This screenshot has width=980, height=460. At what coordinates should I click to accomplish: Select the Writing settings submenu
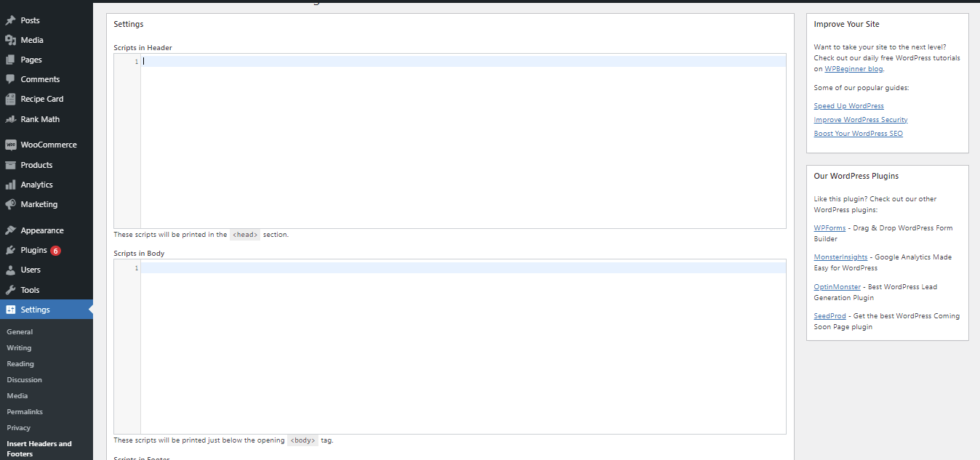[19, 348]
